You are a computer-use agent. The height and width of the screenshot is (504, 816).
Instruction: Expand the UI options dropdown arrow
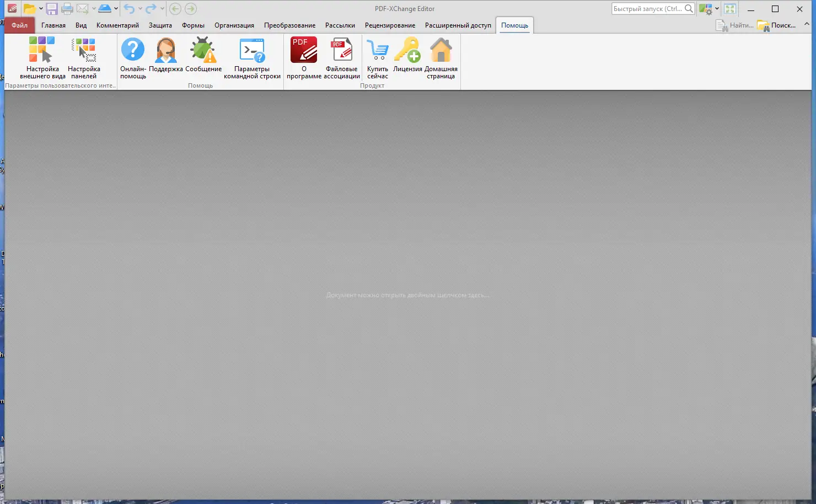point(717,9)
